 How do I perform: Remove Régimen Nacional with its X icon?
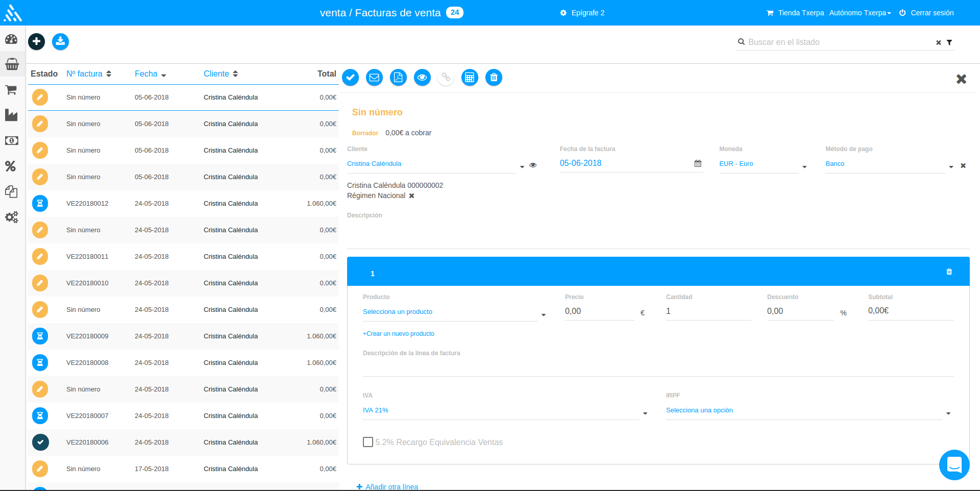pos(411,195)
